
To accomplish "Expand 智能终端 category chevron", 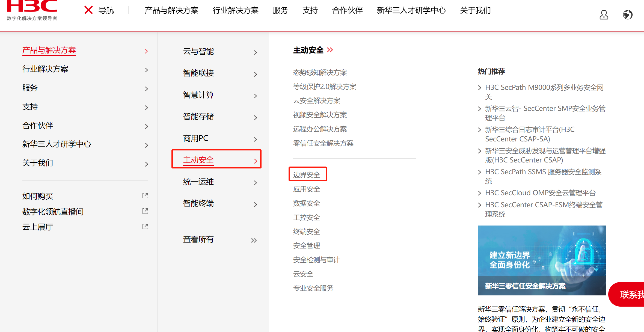I will pos(255,204).
